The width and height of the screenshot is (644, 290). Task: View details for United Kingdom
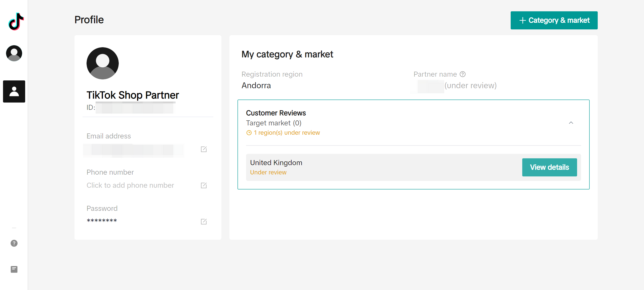point(549,167)
